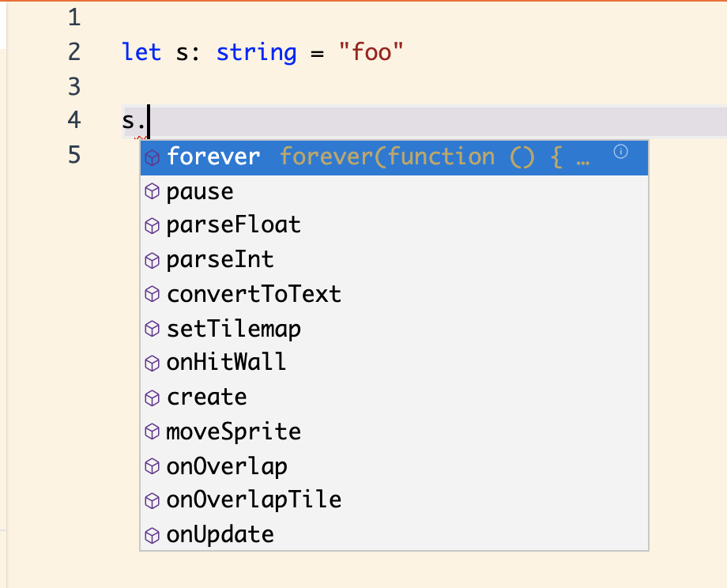Select "parseInt" from the suggestion list
727x588 pixels.
[220, 259]
